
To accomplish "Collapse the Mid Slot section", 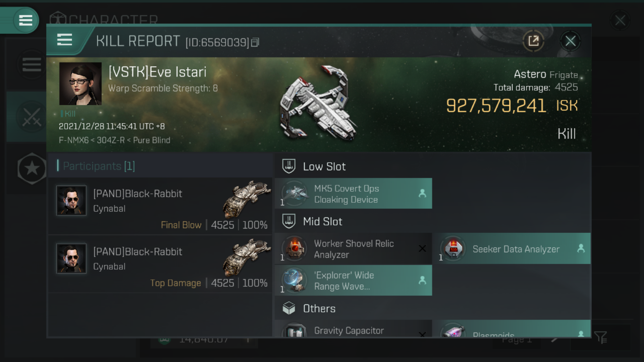I will pos(322,222).
